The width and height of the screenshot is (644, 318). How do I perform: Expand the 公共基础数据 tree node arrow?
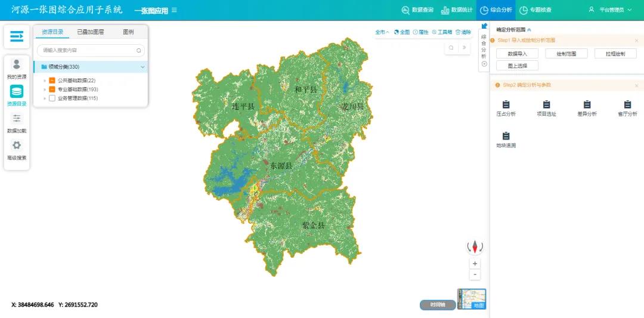[x=45, y=81]
